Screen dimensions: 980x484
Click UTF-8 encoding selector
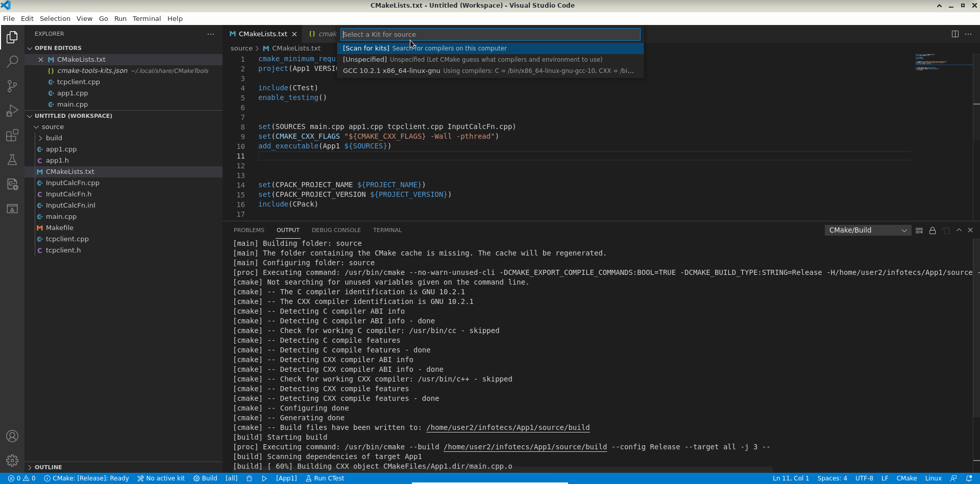pyautogui.click(x=864, y=478)
